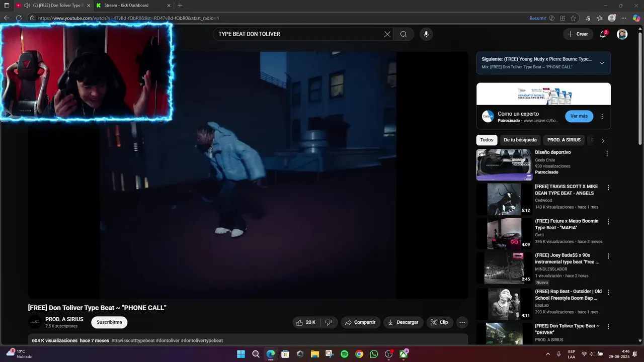Click the #travisscotttypebeat hashtag

[133, 340]
